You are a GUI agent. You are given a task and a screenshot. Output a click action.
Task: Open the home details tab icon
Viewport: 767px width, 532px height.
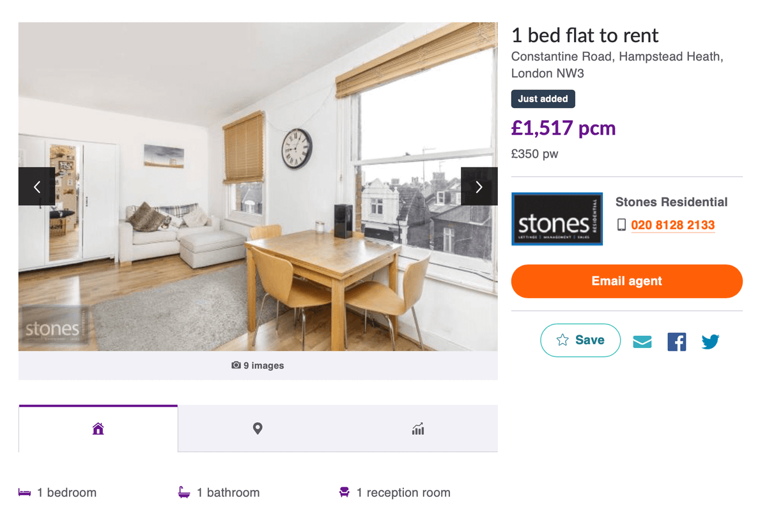[98, 429]
